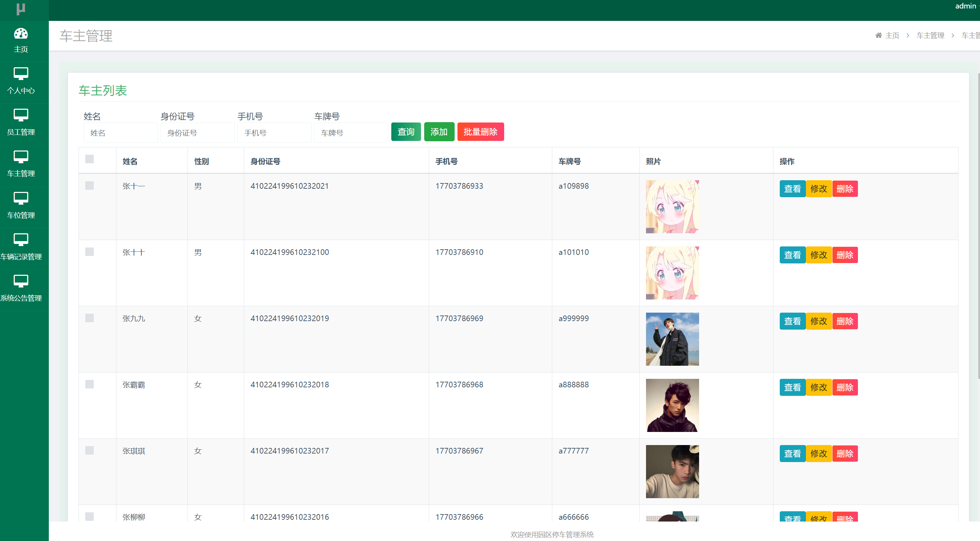Click 修改 for 张十一
This screenshot has width=980, height=541.
(819, 189)
